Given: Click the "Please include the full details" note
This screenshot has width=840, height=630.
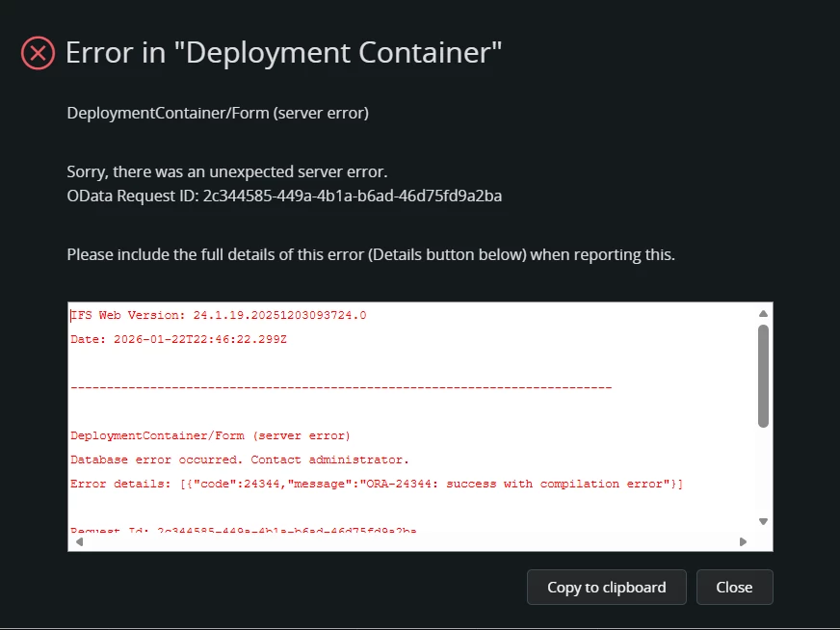Looking at the screenshot, I should click(x=371, y=255).
